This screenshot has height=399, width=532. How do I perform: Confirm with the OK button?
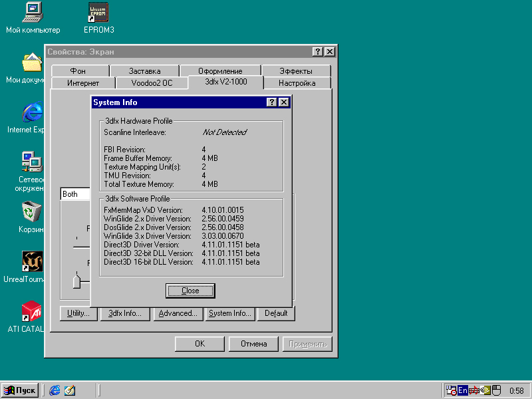pyautogui.click(x=199, y=344)
